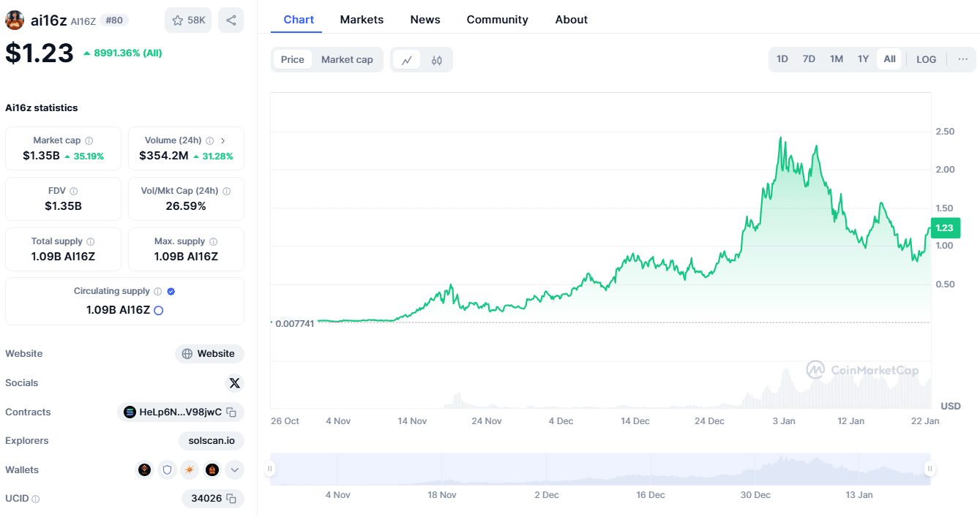Open the Community tab
The width and height of the screenshot is (980, 517).
coord(497,20)
